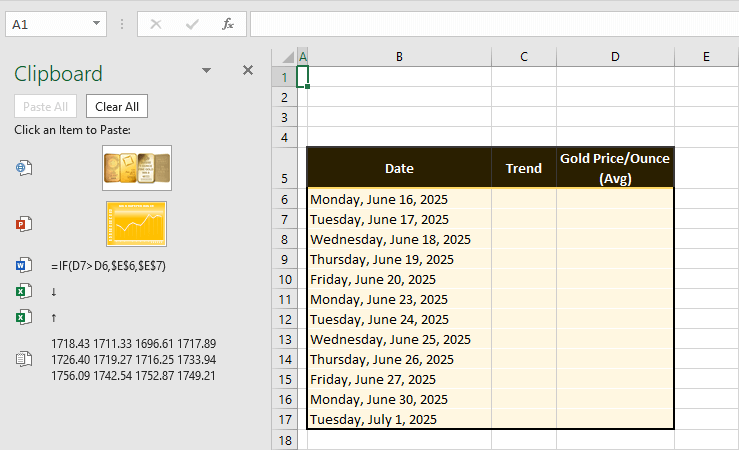The image size is (739, 450).
Task: Click the Trend header cell
Action: 524,168
